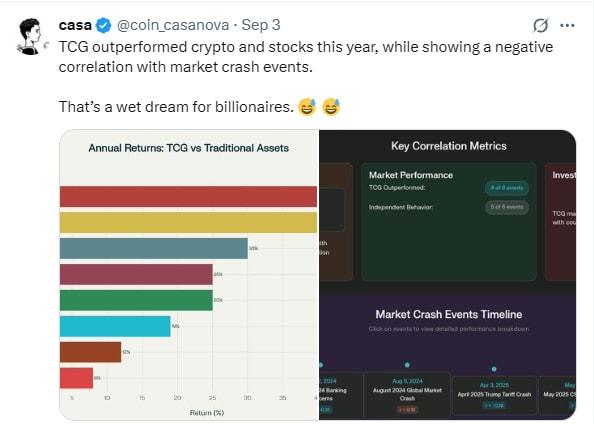Screen dimensions: 594x424
Task: Click the top dark-red chart bar
Action: click(188, 197)
